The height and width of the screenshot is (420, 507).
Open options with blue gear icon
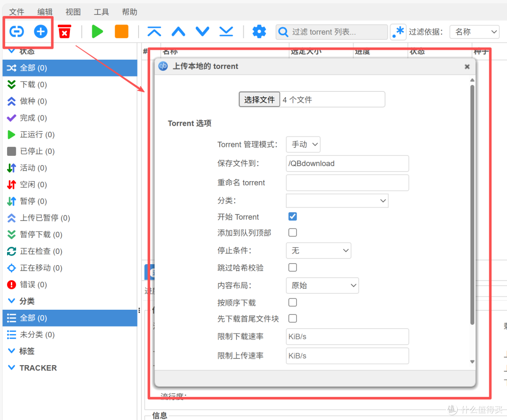tap(259, 31)
